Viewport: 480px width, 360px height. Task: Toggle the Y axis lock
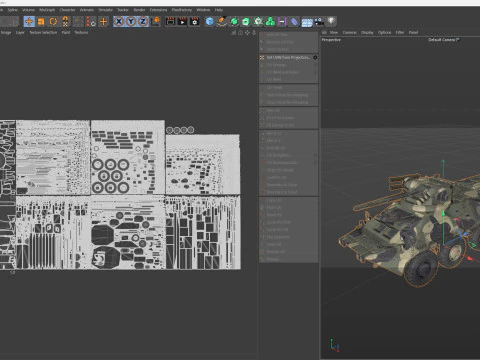tap(131, 22)
